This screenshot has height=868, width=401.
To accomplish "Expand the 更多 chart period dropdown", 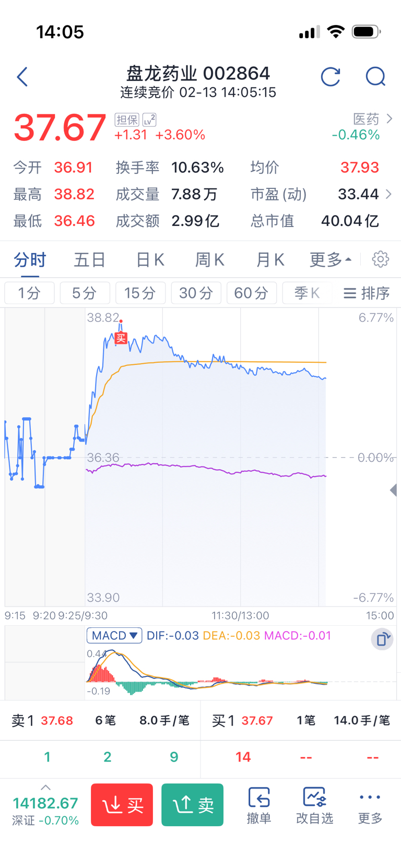I will pos(331,259).
